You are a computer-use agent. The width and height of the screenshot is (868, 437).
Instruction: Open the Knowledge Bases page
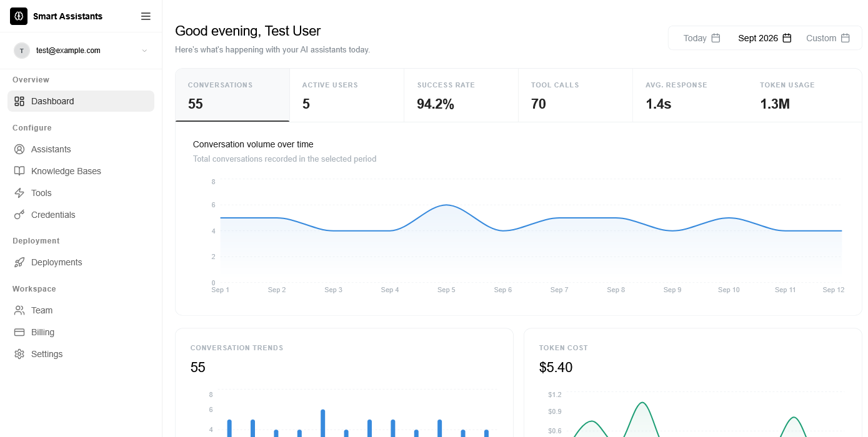coord(81,171)
